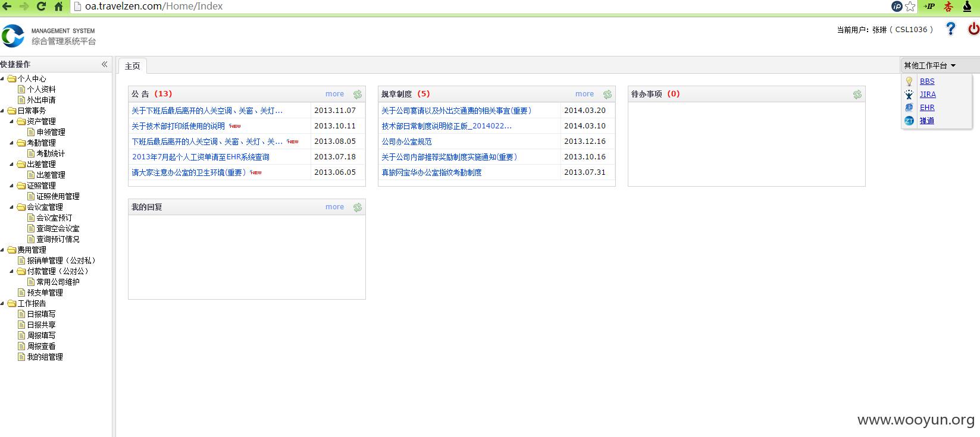The height and width of the screenshot is (437, 980).
Task: Open 外出申请 in sidebar tree
Action: [x=41, y=100]
